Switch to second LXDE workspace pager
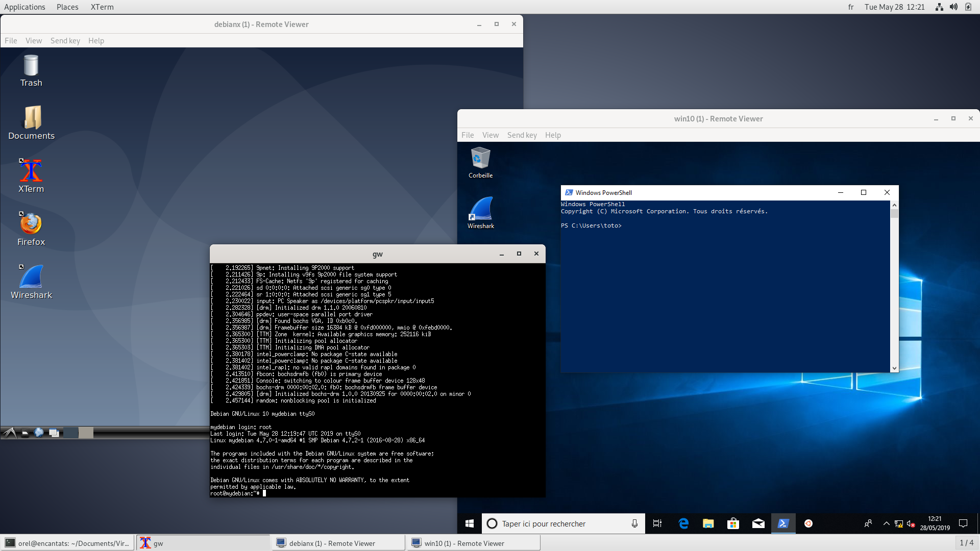980x551 pixels. (86, 433)
